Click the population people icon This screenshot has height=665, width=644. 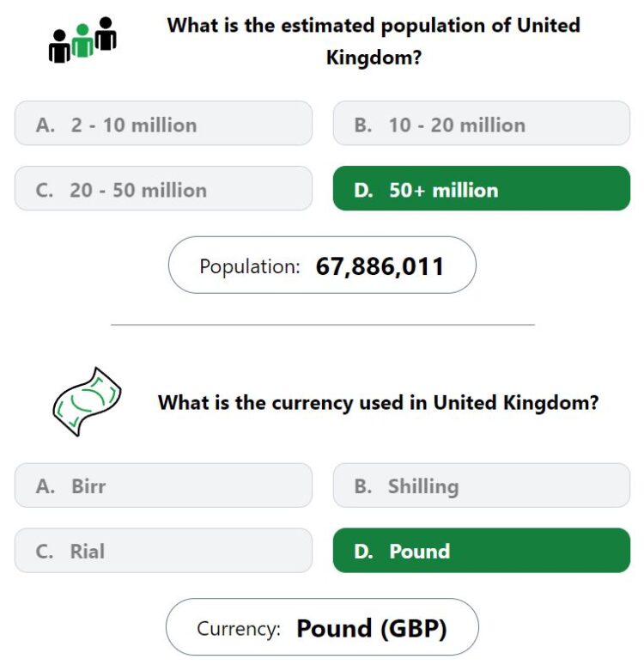[82, 40]
